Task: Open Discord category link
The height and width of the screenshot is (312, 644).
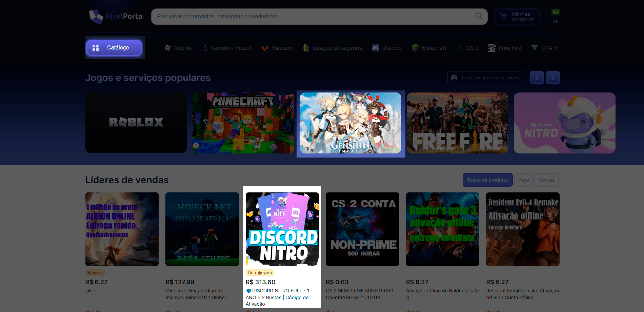Action: [x=387, y=48]
